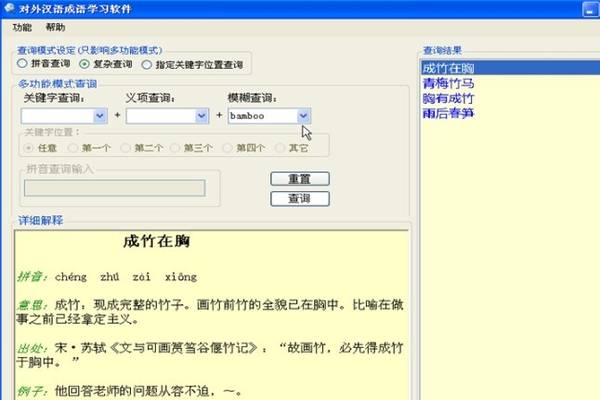This screenshot has height=400, width=600.
Task: Click the app icon in title bar
Action: (9, 8)
